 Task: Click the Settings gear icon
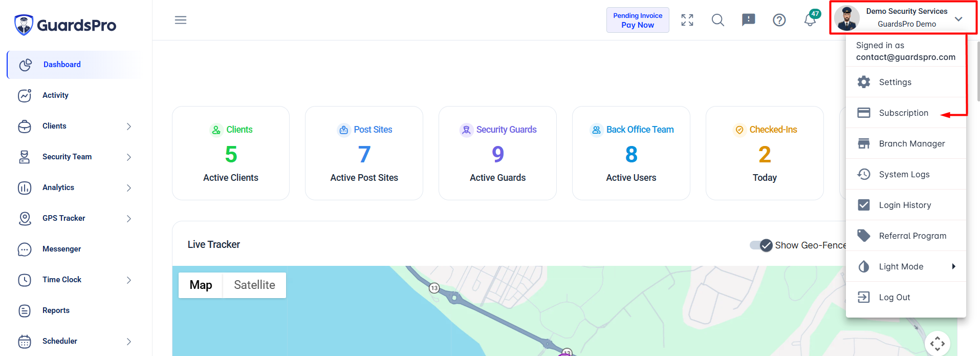click(864, 82)
